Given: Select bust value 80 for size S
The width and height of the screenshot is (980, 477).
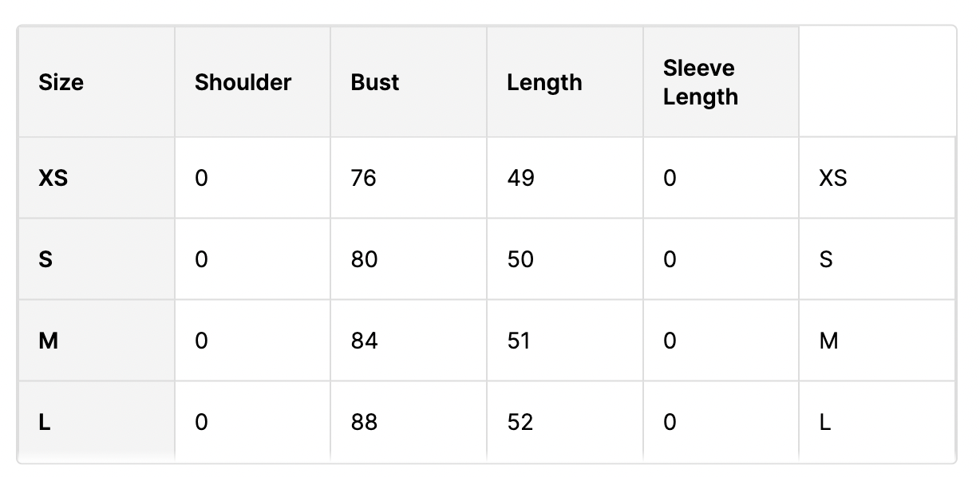Looking at the screenshot, I should click(364, 259).
